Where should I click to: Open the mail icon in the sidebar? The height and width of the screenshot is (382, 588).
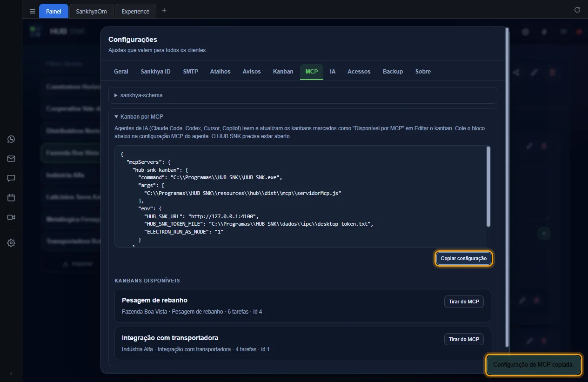click(11, 159)
